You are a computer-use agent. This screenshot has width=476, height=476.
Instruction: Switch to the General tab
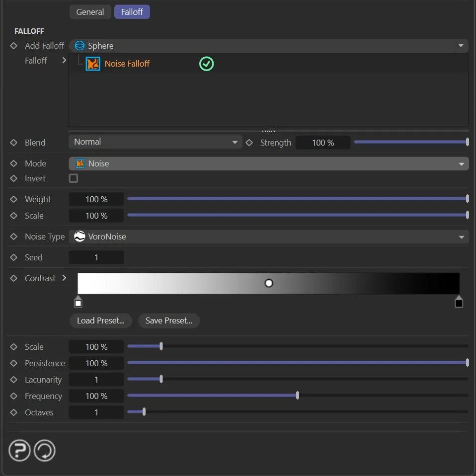coord(90,12)
